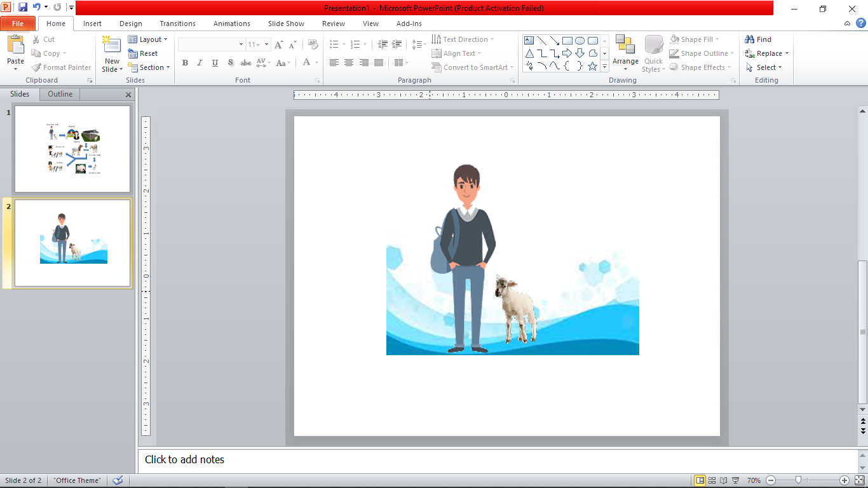The image size is (868, 488).
Task: Open the Transitions ribbon tab
Action: [x=177, y=24]
